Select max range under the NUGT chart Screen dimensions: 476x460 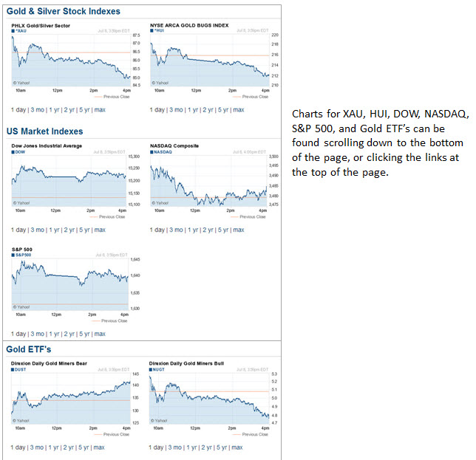tap(237, 447)
